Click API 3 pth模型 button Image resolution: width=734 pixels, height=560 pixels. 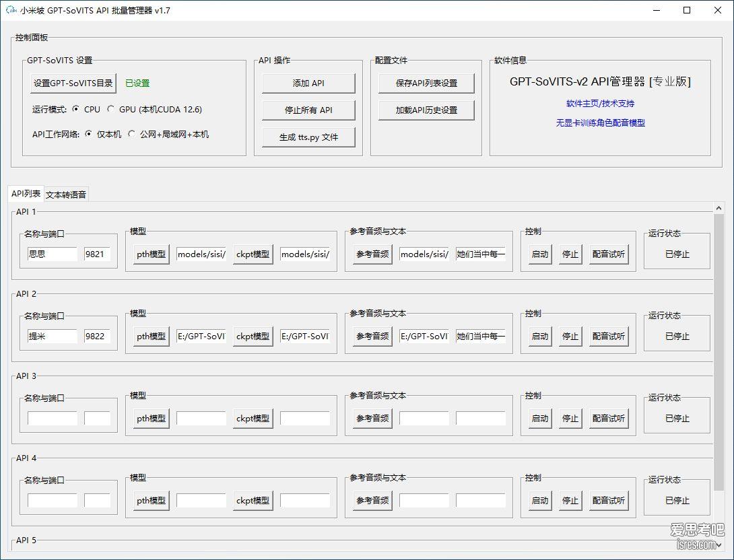pyautogui.click(x=152, y=418)
